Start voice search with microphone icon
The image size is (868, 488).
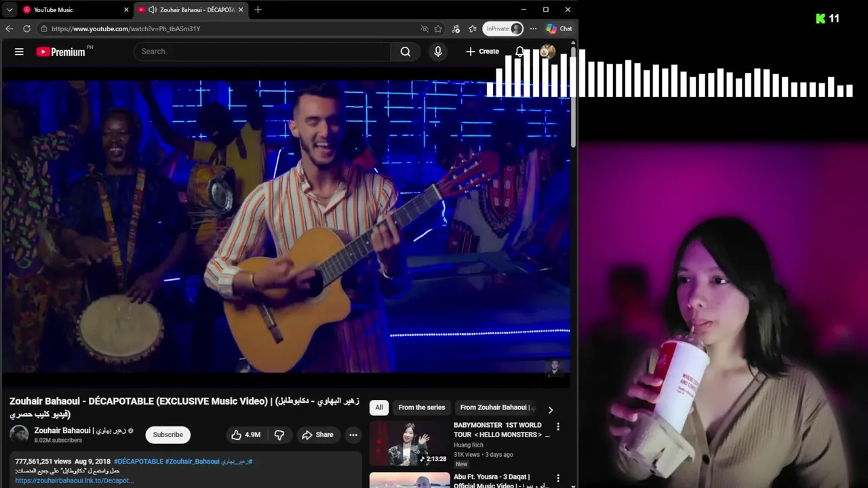coord(438,52)
